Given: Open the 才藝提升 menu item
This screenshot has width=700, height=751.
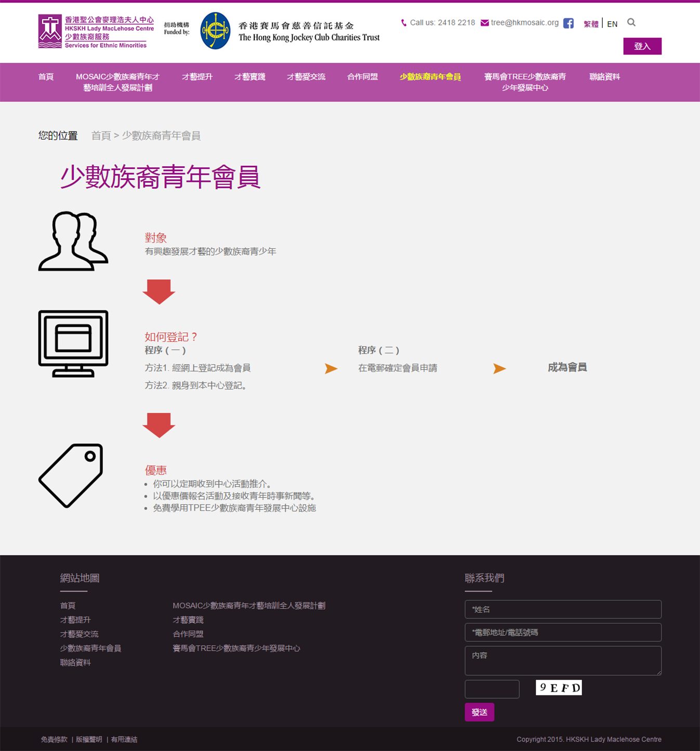Looking at the screenshot, I should coord(197,77).
